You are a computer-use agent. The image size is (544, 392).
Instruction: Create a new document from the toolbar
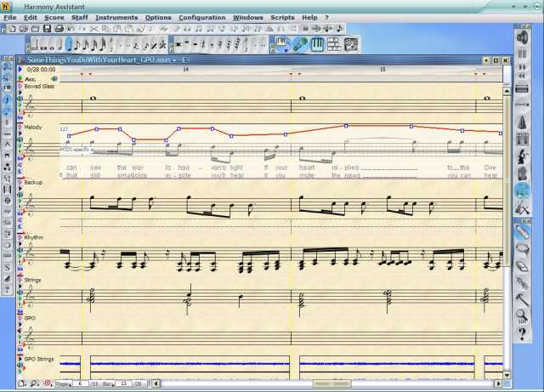click(x=13, y=29)
